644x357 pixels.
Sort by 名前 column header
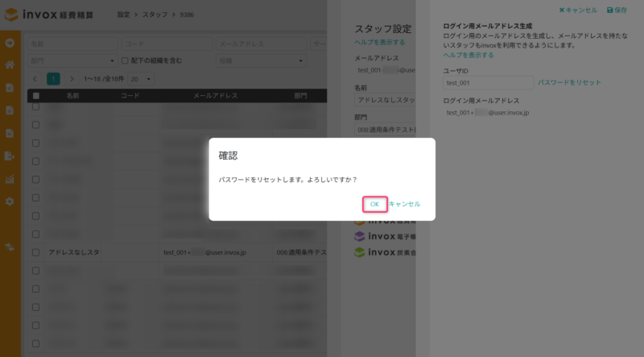[72, 96]
